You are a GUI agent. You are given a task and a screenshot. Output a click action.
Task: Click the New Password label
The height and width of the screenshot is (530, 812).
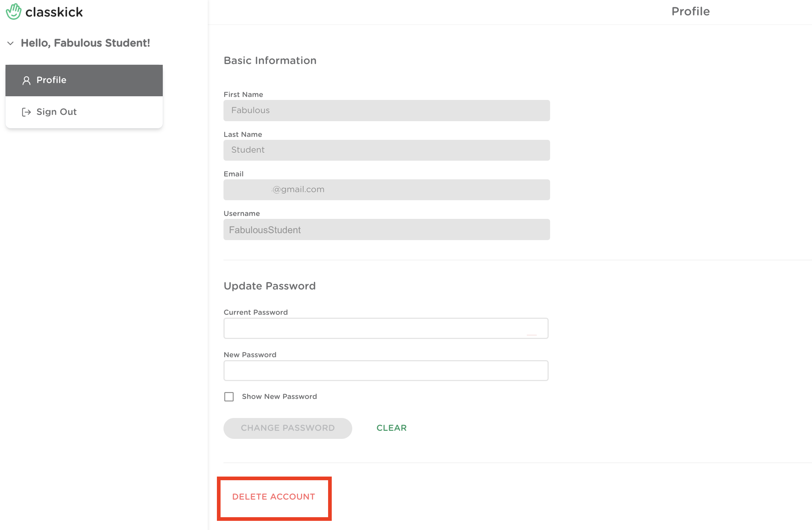(250, 355)
